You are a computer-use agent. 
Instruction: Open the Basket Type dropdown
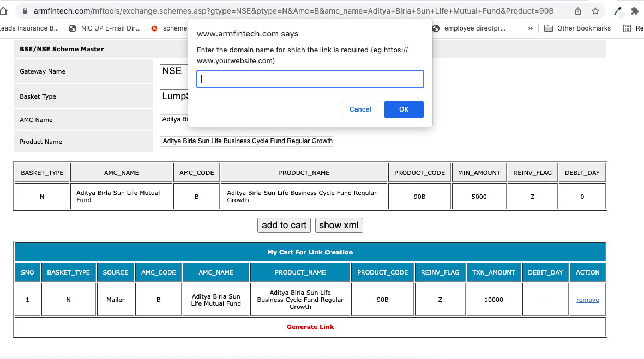(x=174, y=96)
